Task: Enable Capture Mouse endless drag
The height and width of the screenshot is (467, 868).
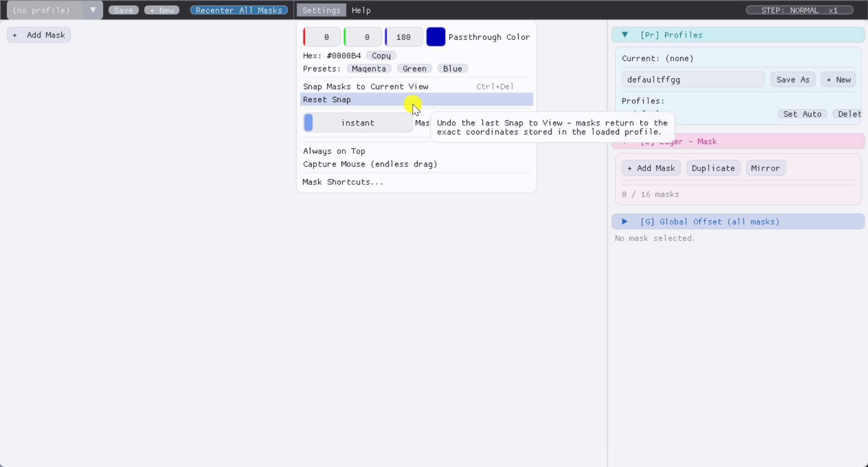Action: [369, 164]
